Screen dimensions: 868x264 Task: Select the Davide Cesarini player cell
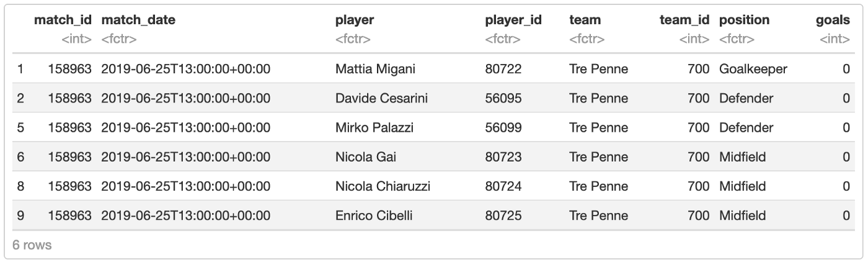tap(381, 98)
